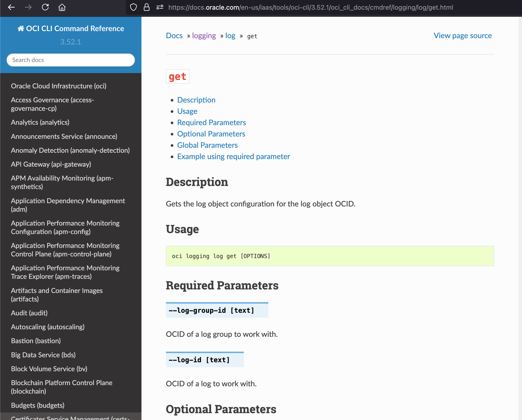Viewport: 522px width, 420px height.
Task: Open the tracking protection shield icon
Action: (x=133, y=7)
